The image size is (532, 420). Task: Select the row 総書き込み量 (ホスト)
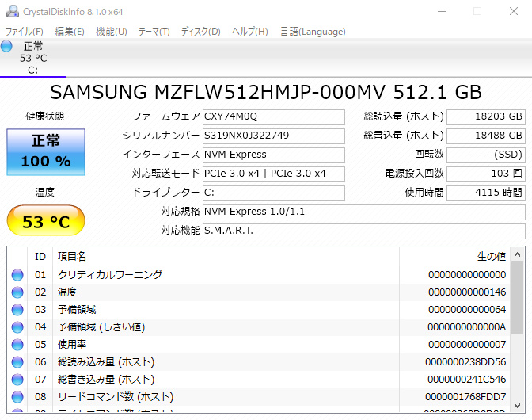click(259, 380)
